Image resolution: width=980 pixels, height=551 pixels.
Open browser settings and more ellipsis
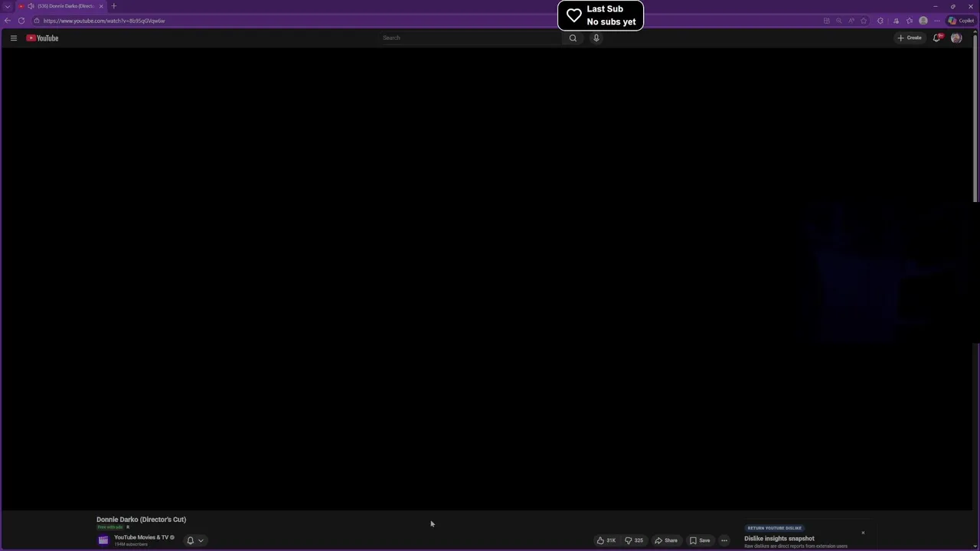click(936, 21)
